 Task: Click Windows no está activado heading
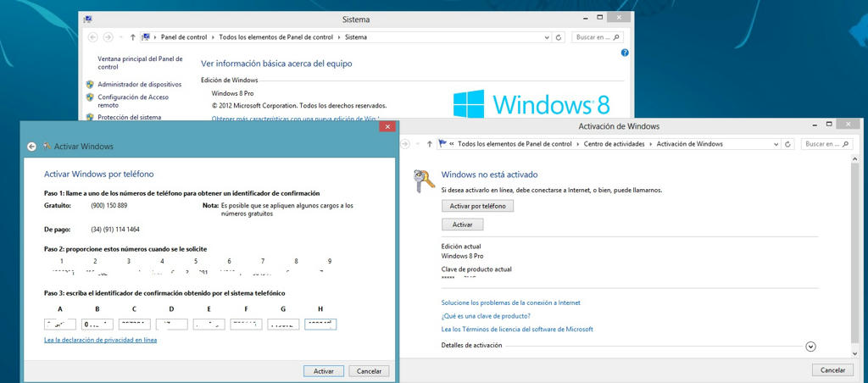489,175
